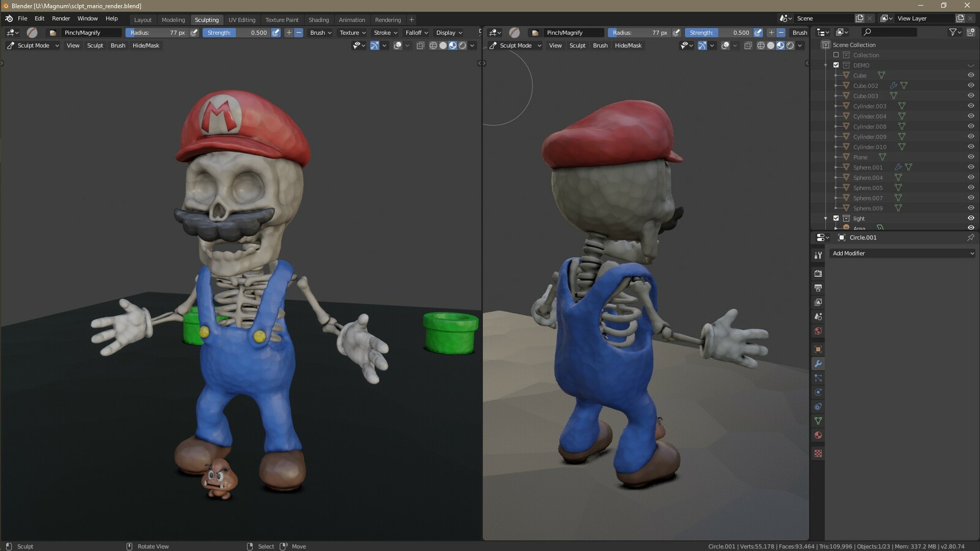Add a new workspace tab

tap(412, 20)
